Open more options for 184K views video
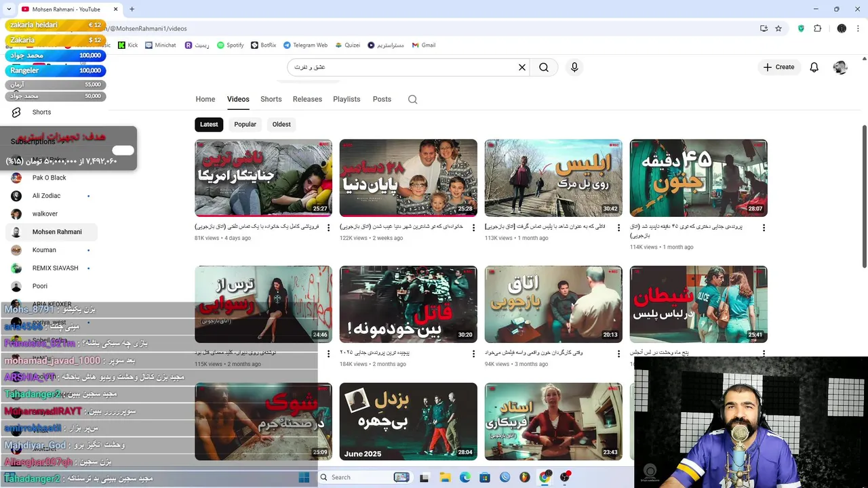The image size is (868, 488). point(474,354)
